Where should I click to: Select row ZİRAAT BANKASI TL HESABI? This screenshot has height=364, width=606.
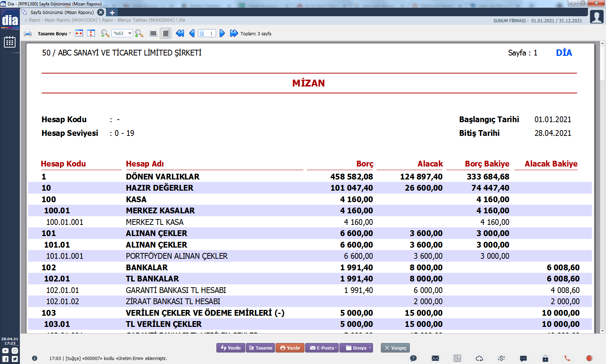tap(310, 301)
